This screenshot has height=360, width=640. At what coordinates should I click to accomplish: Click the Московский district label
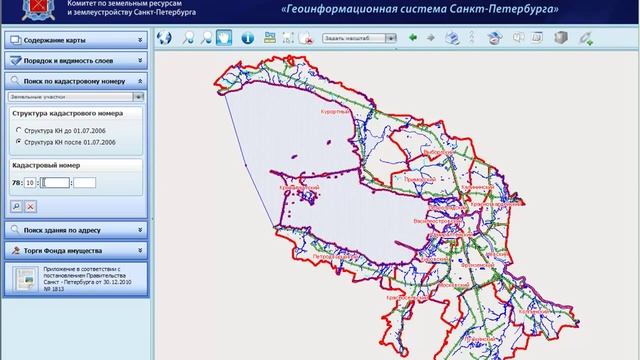point(454,285)
